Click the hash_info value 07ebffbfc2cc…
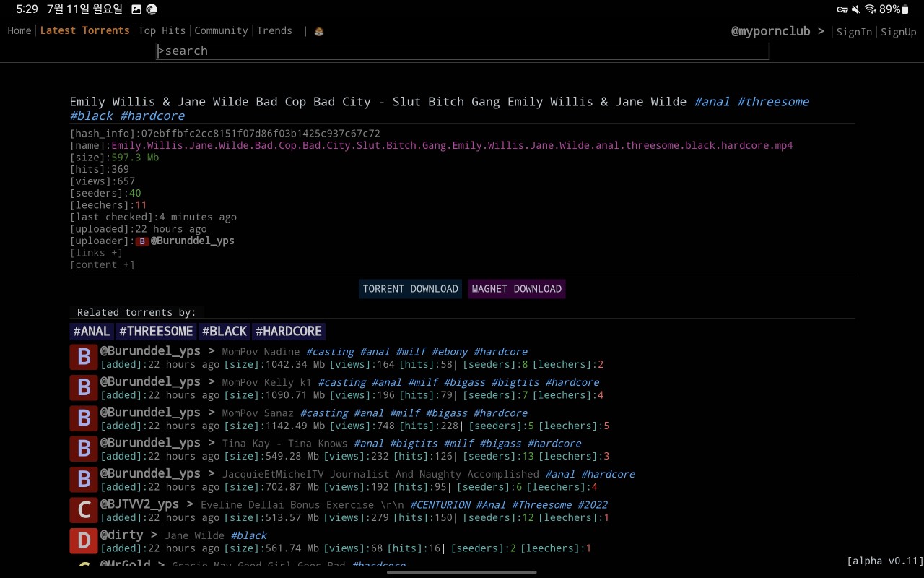This screenshot has height=578, width=924. point(261,134)
